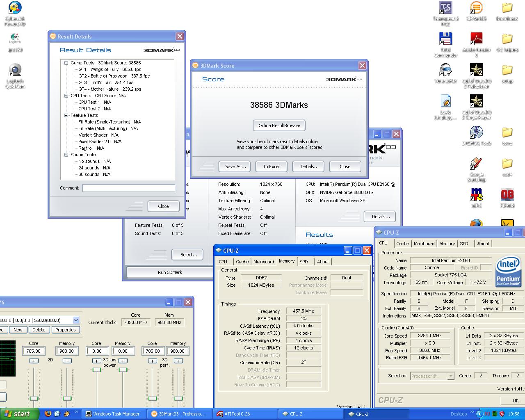The width and height of the screenshot is (525, 420).
Task: Click 3D low power Core slider thumb
Action: click(96, 370)
